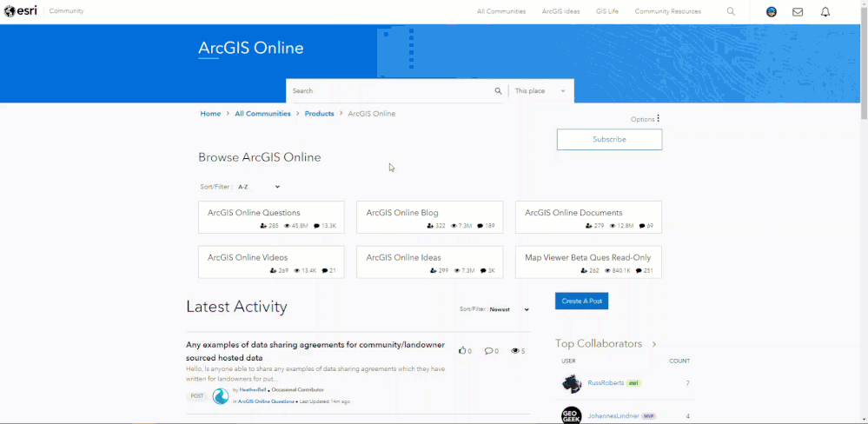Open the data sharing agreements post title
The width and height of the screenshot is (868, 424).
pyautogui.click(x=315, y=351)
